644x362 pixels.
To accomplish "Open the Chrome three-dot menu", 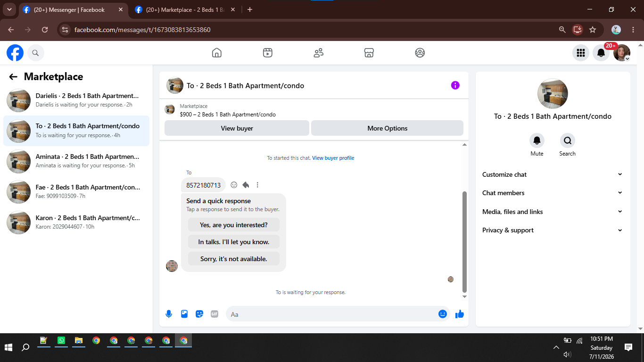I will 633,30.
